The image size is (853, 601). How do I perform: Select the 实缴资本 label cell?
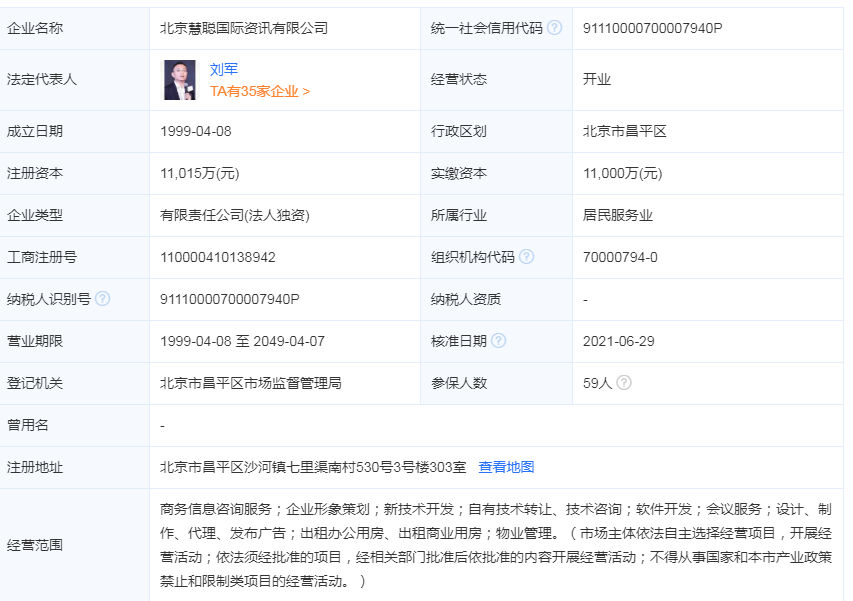[x=496, y=174]
